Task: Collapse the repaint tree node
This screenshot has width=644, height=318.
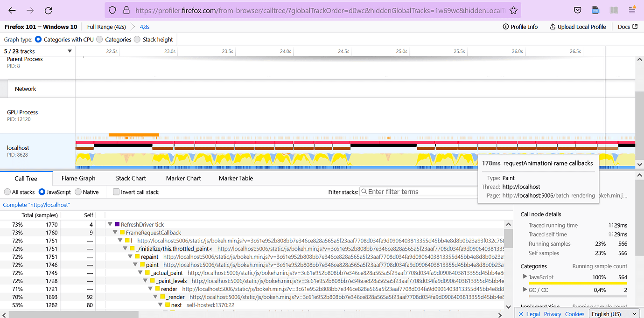Action: 131,256
